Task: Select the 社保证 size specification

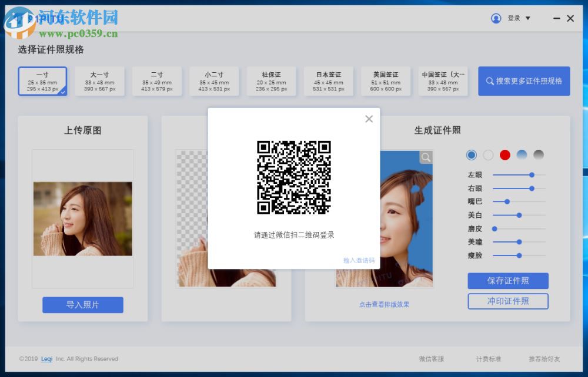Action: (271, 81)
